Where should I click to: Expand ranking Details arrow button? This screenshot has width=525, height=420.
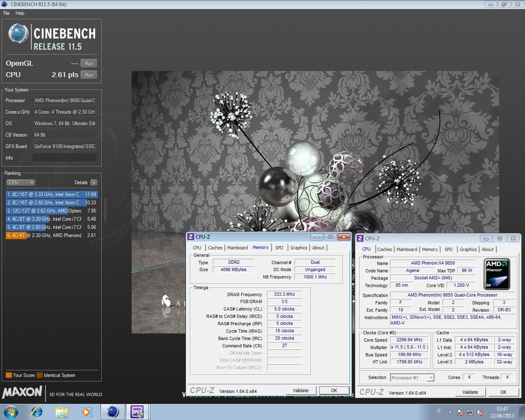(x=94, y=183)
